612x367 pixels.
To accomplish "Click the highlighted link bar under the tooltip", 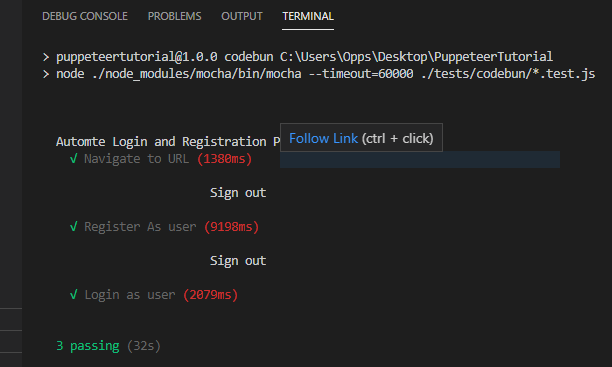I will (x=420, y=159).
